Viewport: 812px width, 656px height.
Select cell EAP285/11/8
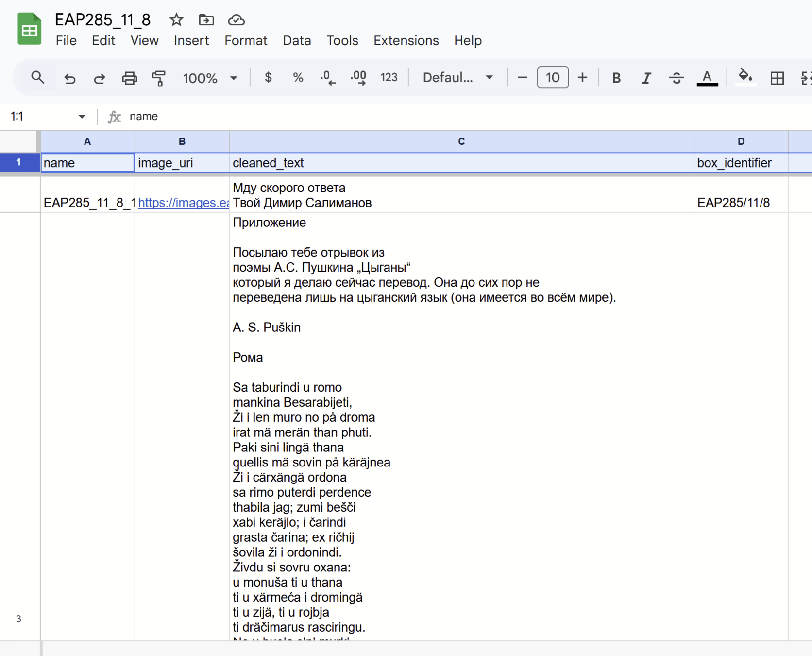coord(741,194)
